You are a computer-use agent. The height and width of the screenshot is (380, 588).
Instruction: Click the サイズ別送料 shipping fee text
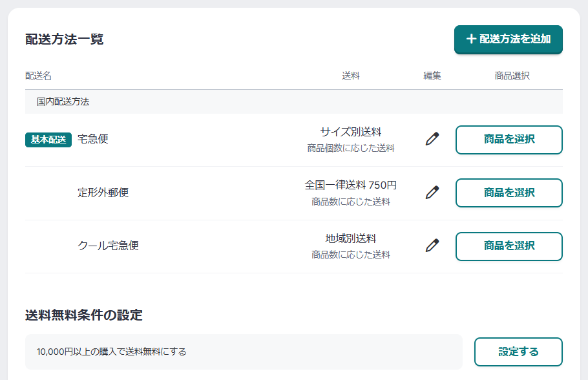[351, 132]
